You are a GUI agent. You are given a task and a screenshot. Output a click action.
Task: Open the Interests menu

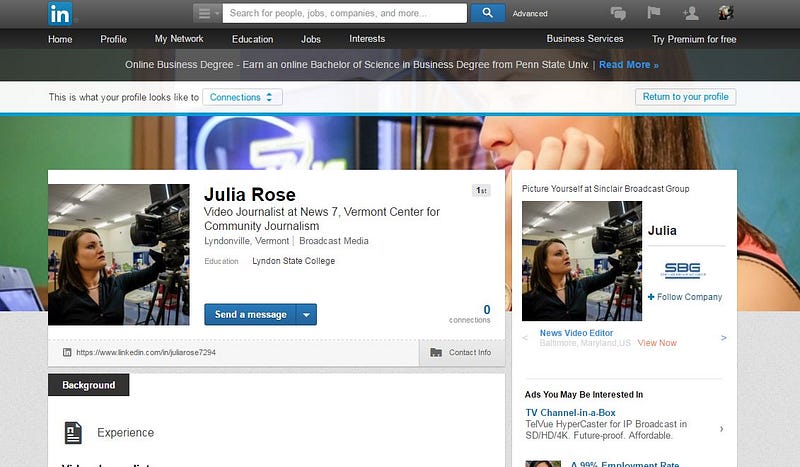367,39
